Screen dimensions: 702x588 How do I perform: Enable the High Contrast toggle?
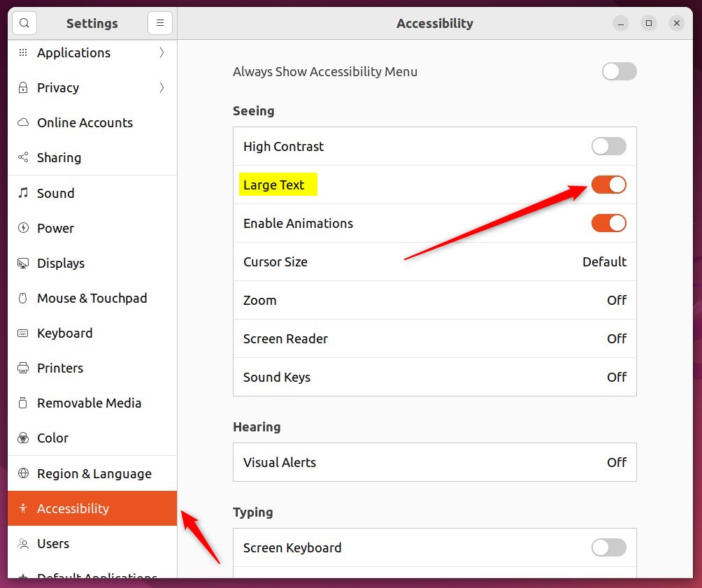pos(608,147)
